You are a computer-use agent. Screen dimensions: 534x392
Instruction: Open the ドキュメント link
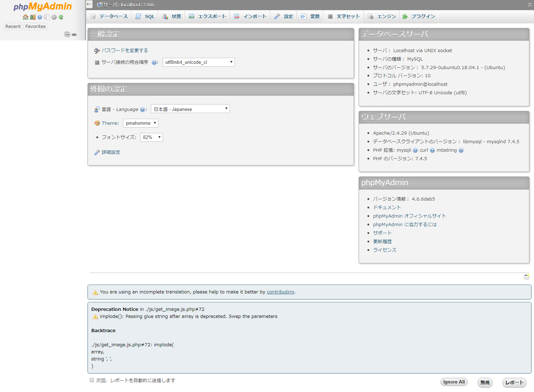coord(387,208)
